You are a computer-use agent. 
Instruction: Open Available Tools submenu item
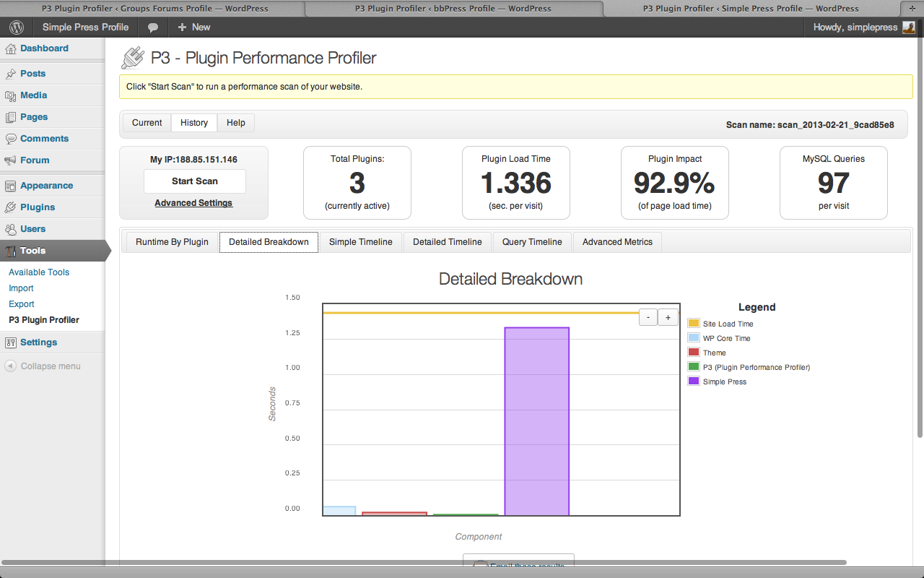39,272
